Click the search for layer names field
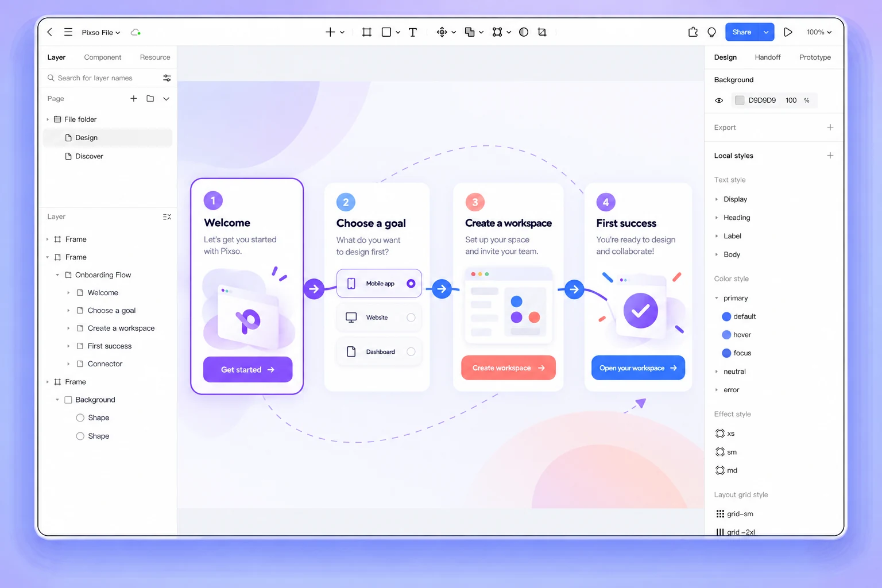This screenshot has height=588, width=882. [x=102, y=78]
